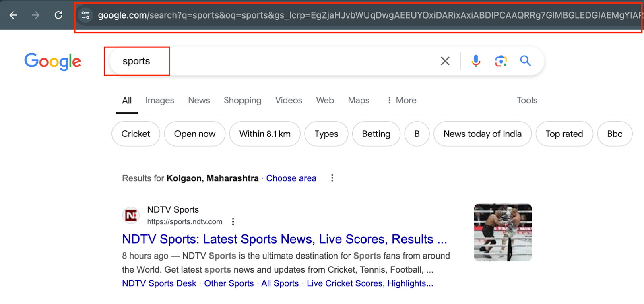Open three-dot menu beside sports.ndtv.com
This screenshot has width=644, height=304.
coord(233,222)
